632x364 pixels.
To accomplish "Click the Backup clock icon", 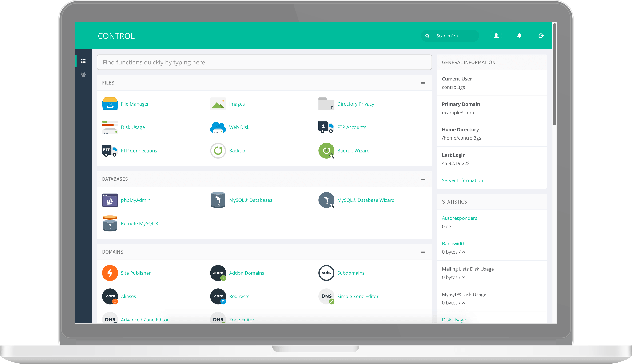I will click(x=218, y=151).
